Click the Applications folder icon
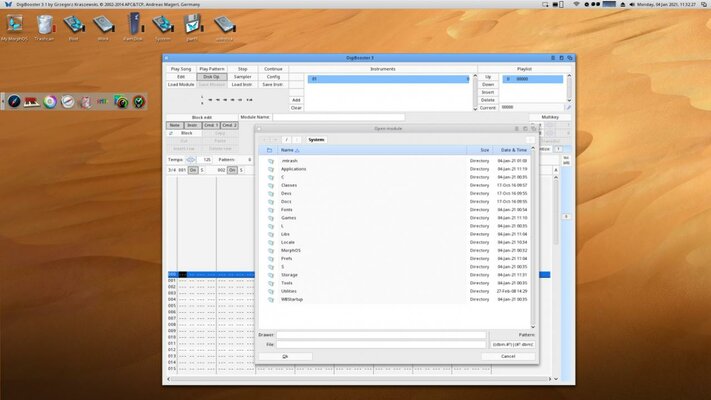This screenshot has height=400, width=711. 271,169
